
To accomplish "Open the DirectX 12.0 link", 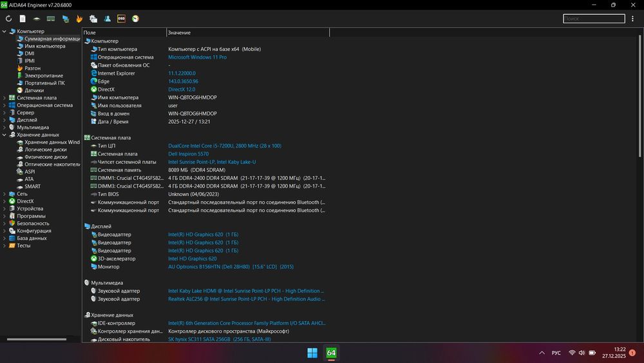I will point(182,89).
